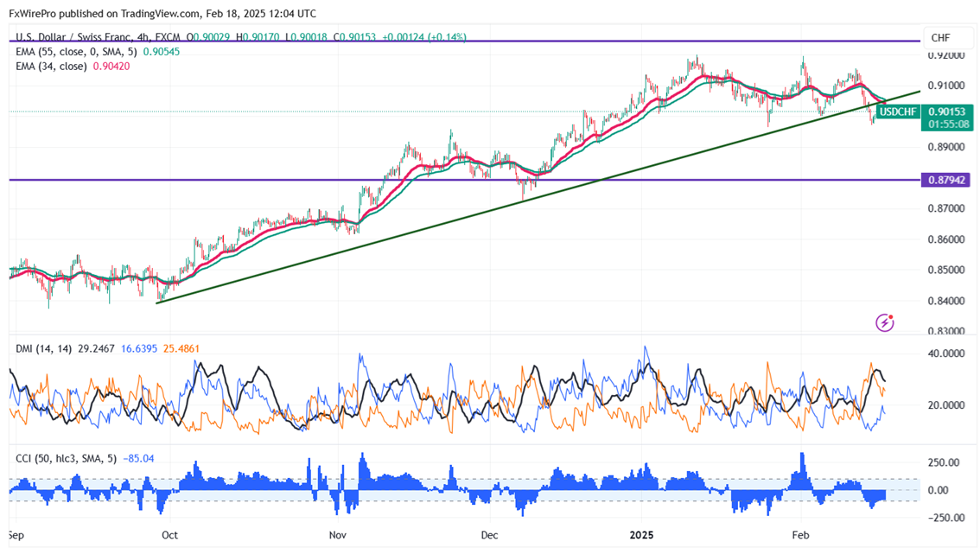Click the 0.85000 price axis label
980x548 pixels.
click(946, 271)
